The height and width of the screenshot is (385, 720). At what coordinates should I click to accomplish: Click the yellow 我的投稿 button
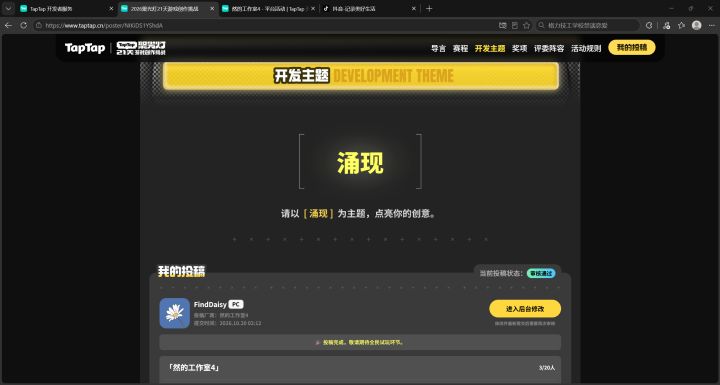coord(632,47)
